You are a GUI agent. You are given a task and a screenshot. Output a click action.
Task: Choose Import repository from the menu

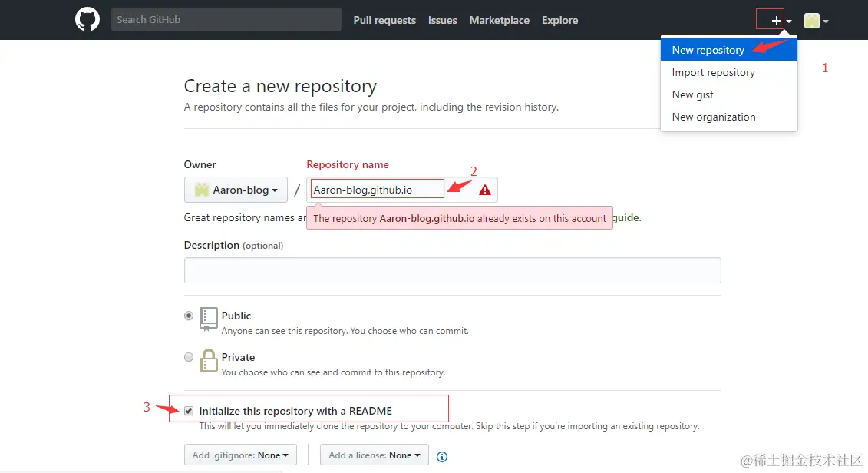728,72
